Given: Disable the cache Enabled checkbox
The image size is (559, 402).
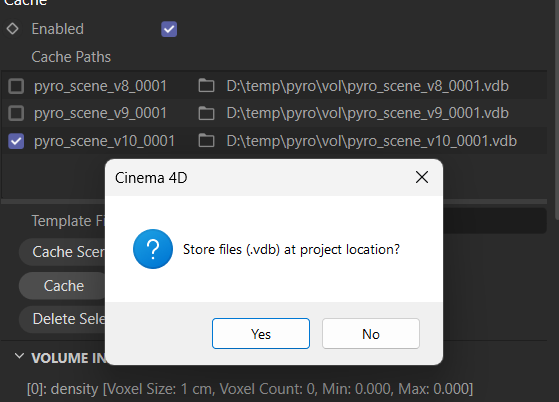Looking at the screenshot, I should 169,29.
